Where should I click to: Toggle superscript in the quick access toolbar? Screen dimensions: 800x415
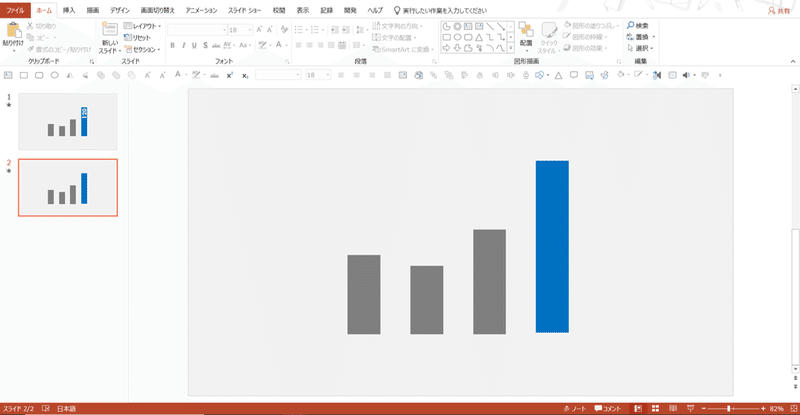[230, 75]
